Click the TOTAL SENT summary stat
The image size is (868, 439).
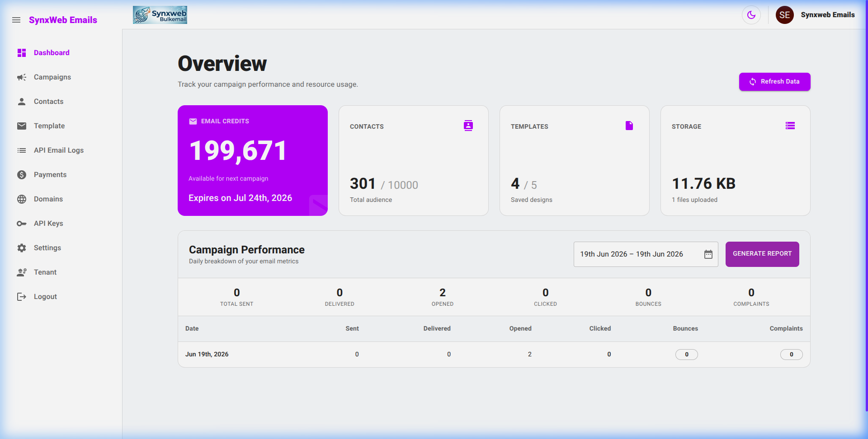(x=237, y=297)
